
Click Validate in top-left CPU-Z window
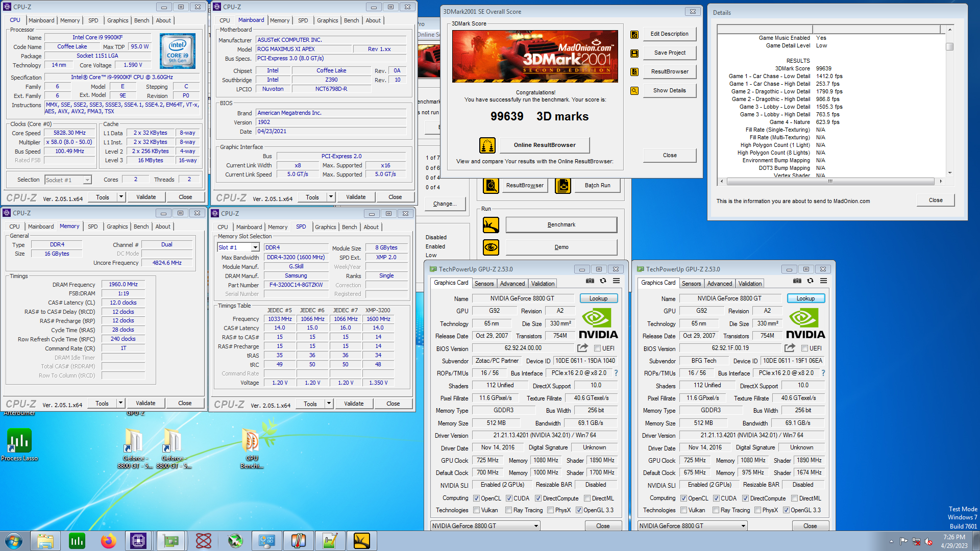[146, 197]
